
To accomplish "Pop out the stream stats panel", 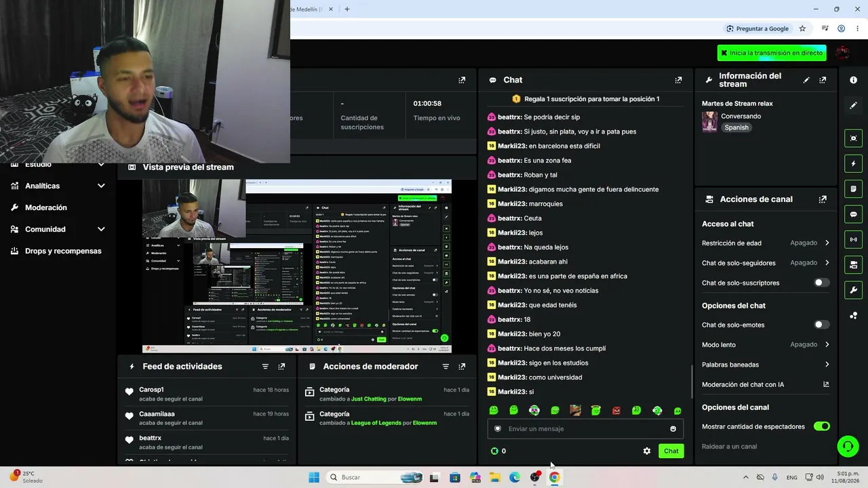I will (462, 80).
